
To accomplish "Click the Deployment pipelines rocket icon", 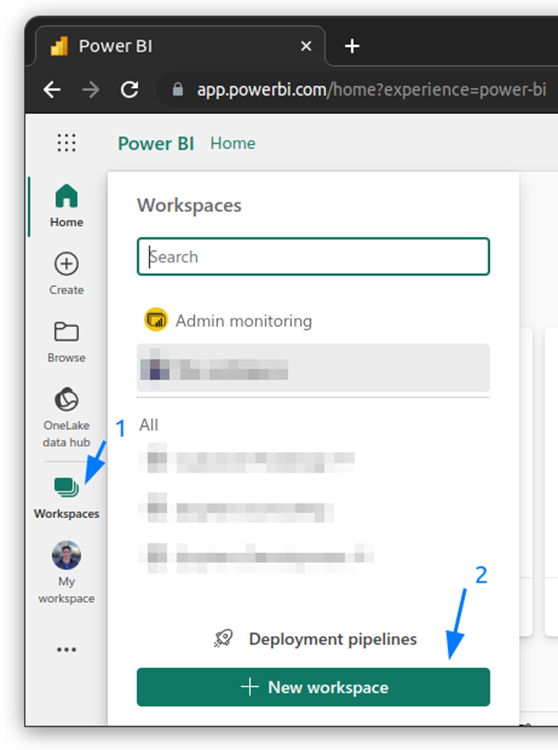I will pos(223,639).
